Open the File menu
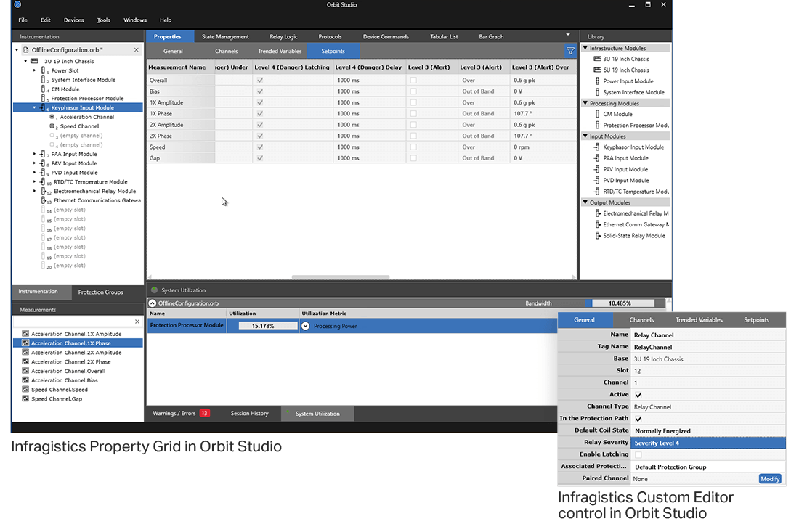Screen dimensions: 799x532 23,20
